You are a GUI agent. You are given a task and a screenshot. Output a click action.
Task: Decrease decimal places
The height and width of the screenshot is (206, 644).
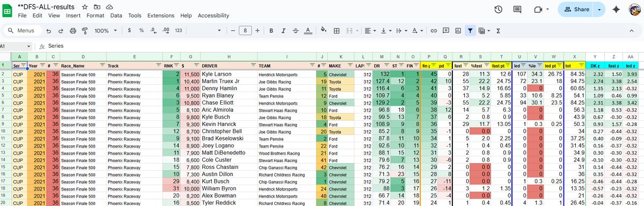tap(154, 31)
